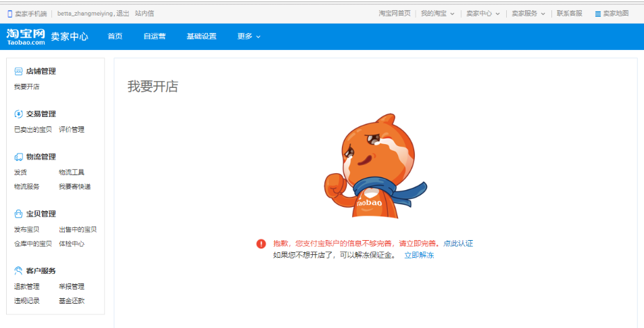The width and height of the screenshot is (644, 328).
Task: Click the 交易管理 yen icon
Action: pyautogui.click(x=18, y=114)
